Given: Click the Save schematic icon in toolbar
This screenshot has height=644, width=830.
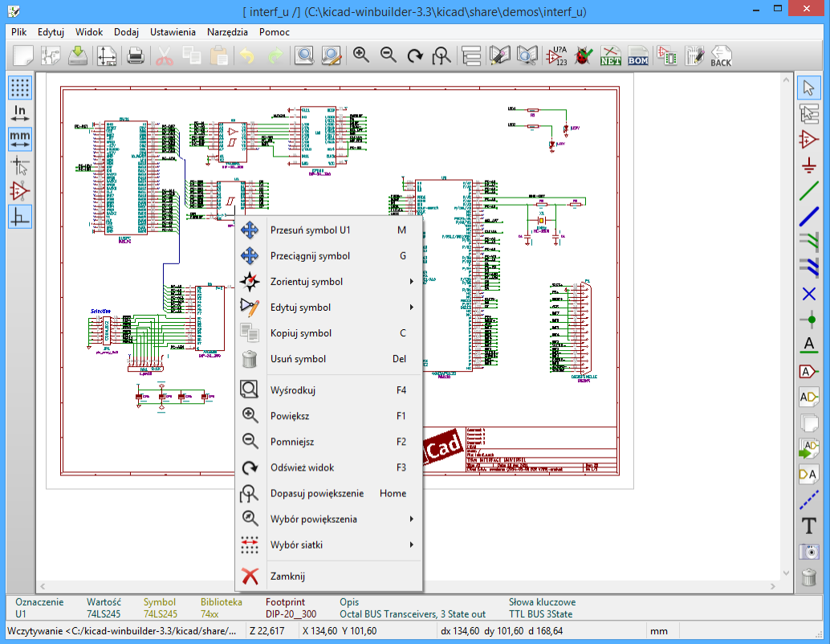Looking at the screenshot, I should pos(78,55).
